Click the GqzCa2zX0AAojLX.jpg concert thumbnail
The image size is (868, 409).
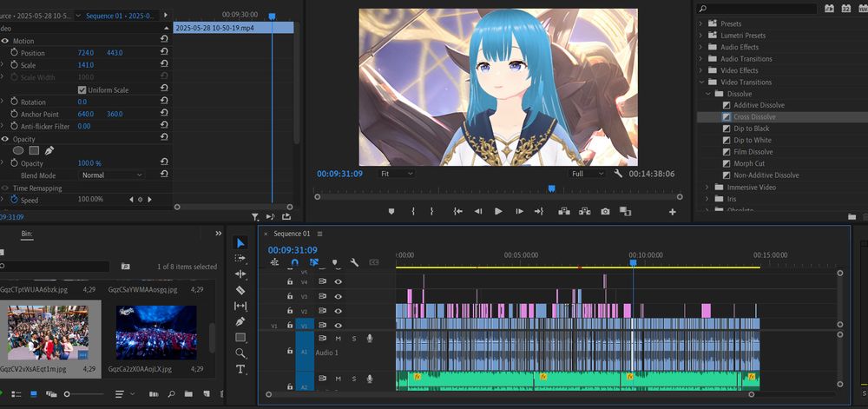pos(156,332)
